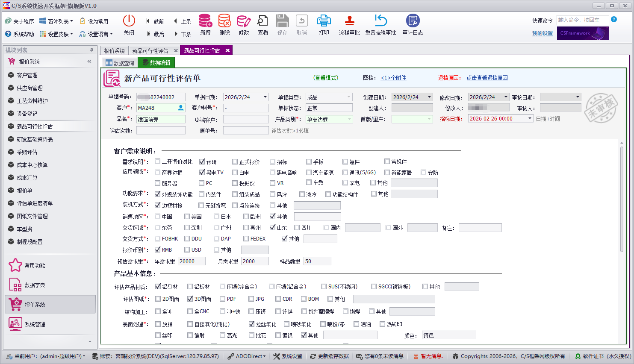Click the 修改 (edit) toolbar icon
Screen dimensions: 634x364
[244, 21]
